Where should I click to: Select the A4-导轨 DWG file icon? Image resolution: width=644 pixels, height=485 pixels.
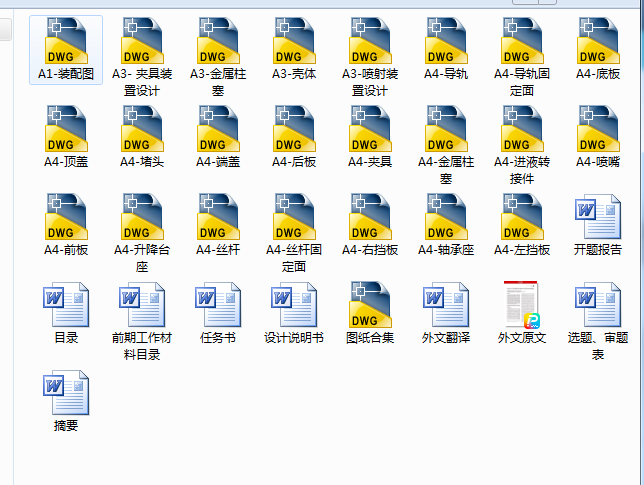446,40
